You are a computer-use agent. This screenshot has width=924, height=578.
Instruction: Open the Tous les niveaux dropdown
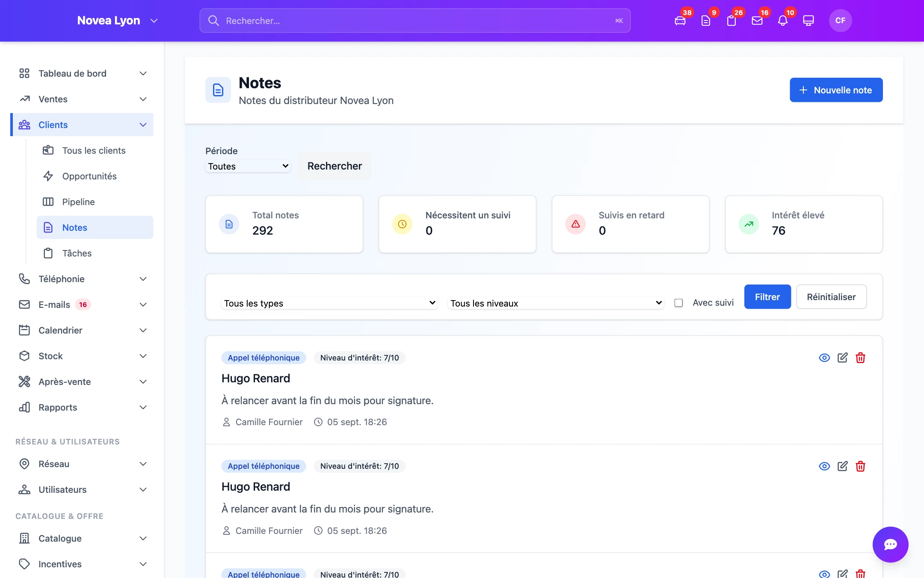click(556, 303)
